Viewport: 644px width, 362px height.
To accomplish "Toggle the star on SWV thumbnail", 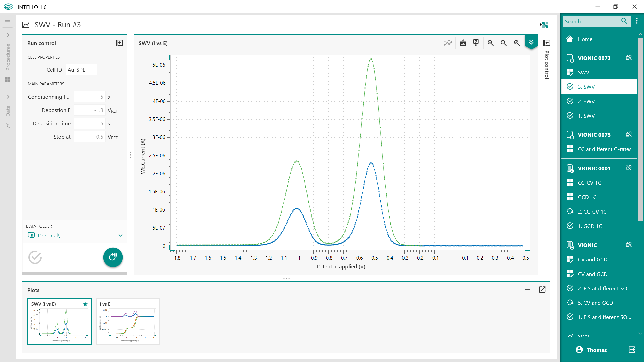I will (85, 304).
